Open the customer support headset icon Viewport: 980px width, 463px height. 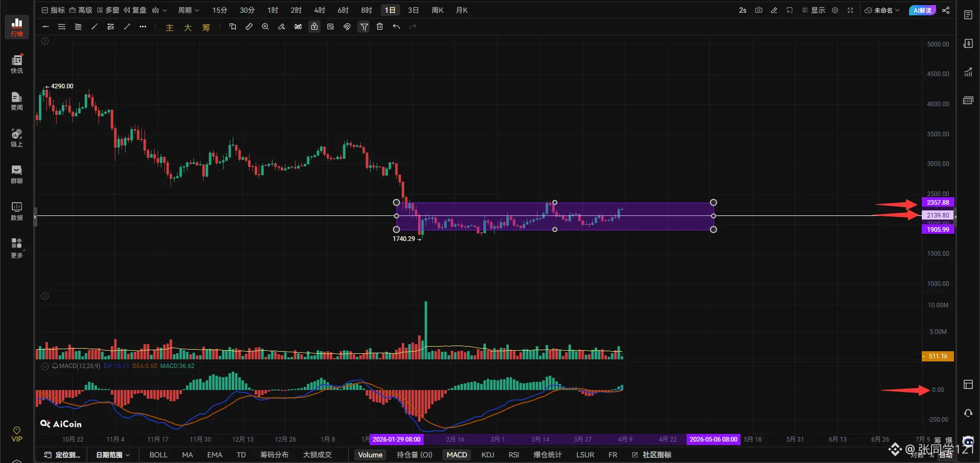click(x=968, y=413)
